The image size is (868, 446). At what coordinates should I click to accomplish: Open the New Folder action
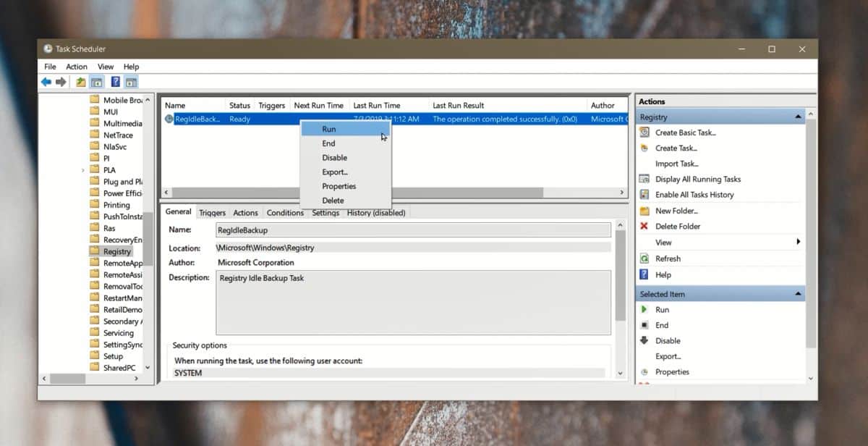[676, 211]
